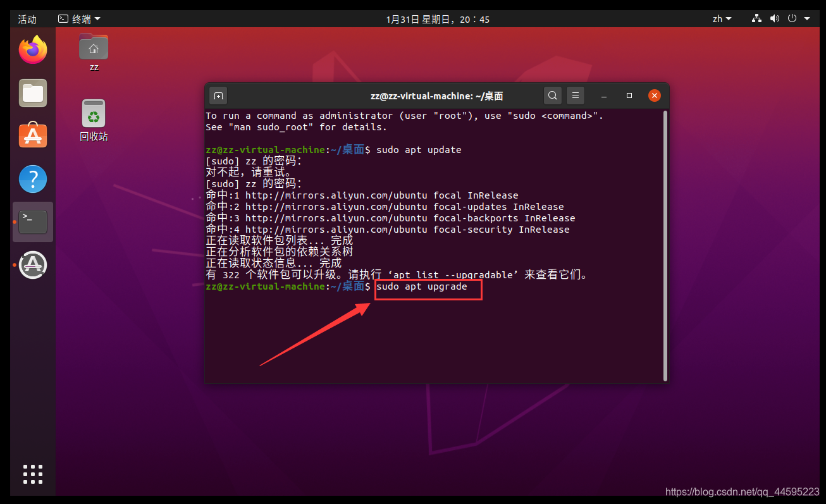Click the '正在读取状态信息... 完成' line
826x504 pixels.
pos(274,264)
